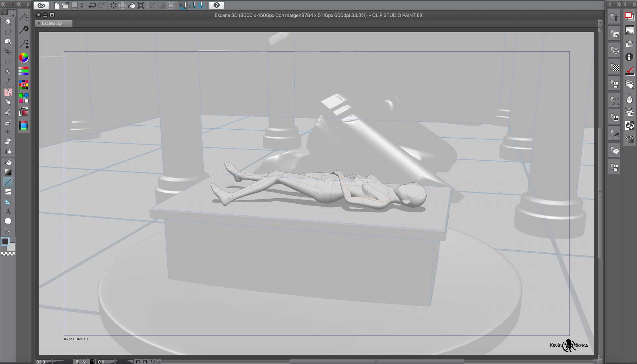Select the main drawing color swatch
This screenshot has height=364, width=637.
5,241
